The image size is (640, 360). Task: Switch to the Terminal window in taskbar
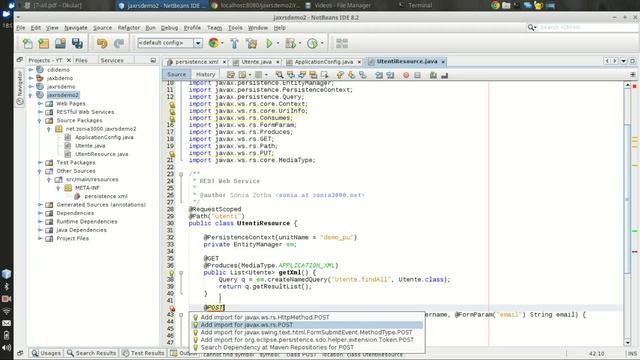pos(420,5)
